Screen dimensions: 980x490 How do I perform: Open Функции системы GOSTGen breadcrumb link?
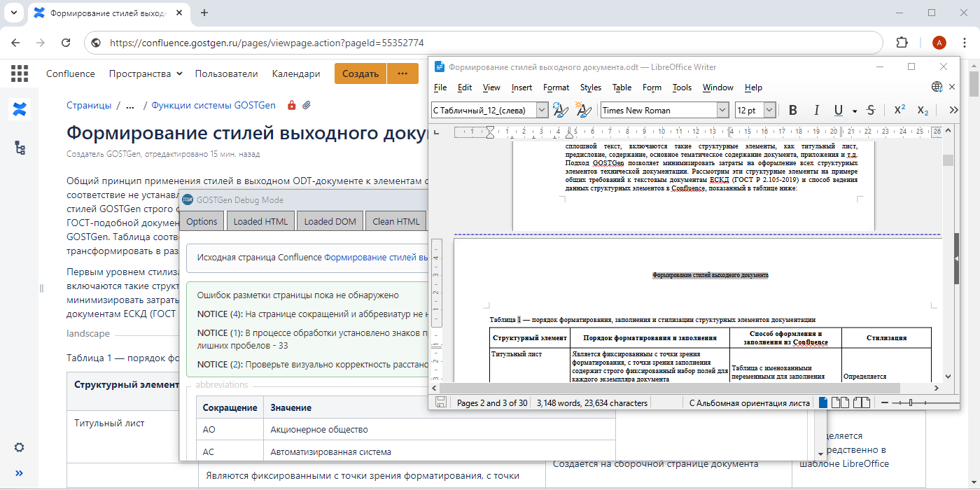pyautogui.click(x=213, y=106)
